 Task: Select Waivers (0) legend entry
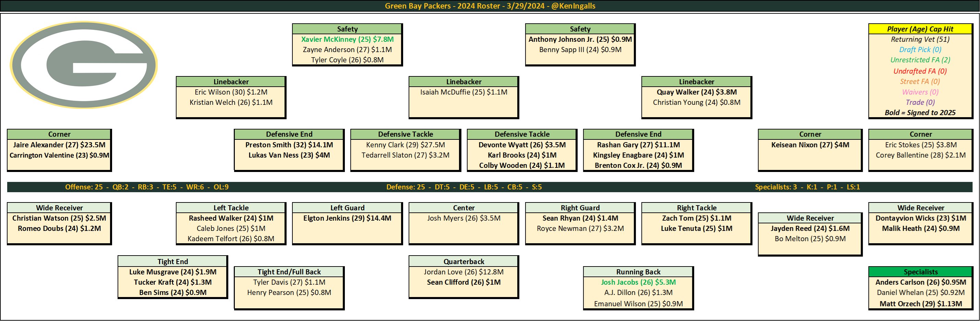coord(920,92)
